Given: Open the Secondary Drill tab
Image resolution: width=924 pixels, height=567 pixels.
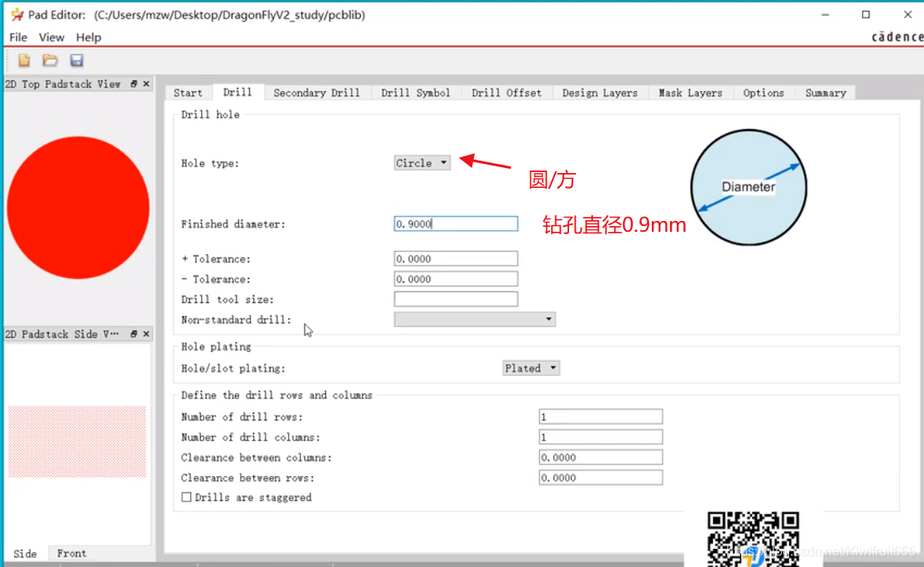Looking at the screenshot, I should [x=316, y=93].
